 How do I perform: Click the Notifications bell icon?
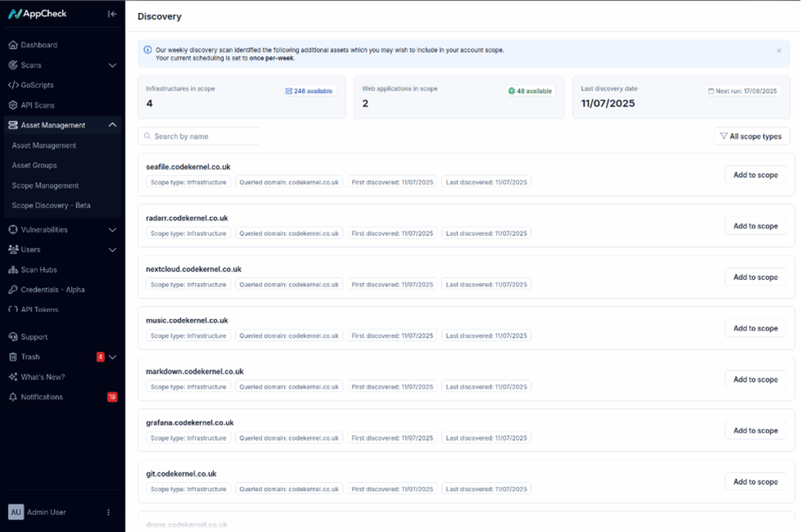tap(13, 397)
